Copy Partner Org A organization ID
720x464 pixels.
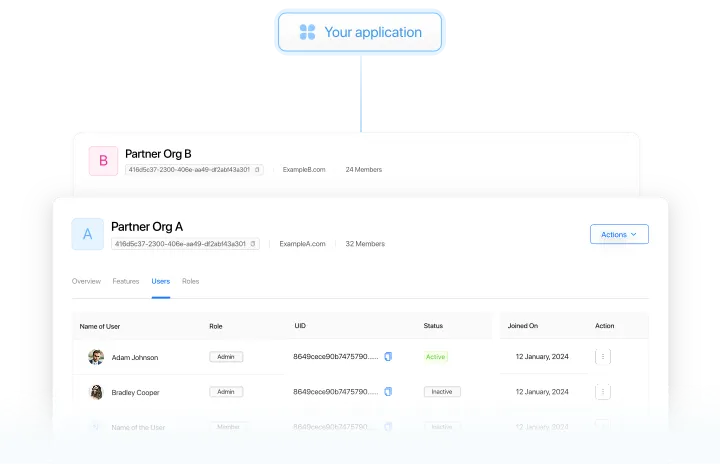pyautogui.click(x=253, y=244)
